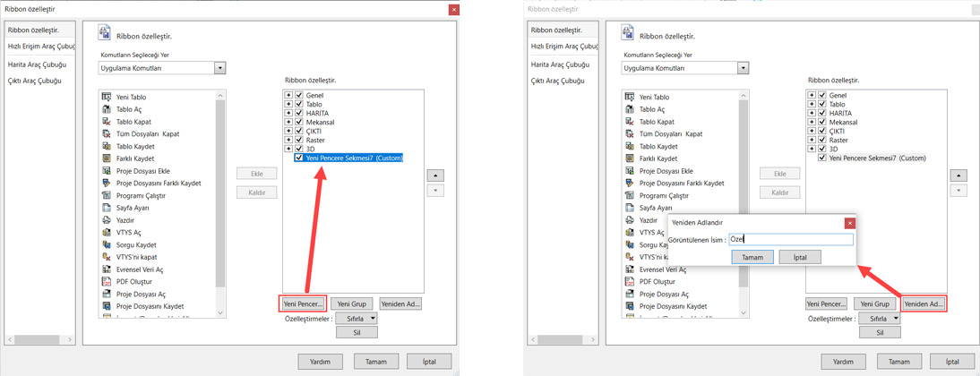Click Yeni Tablo icon in left dialog
The image size is (980, 376).
click(x=107, y=97)
